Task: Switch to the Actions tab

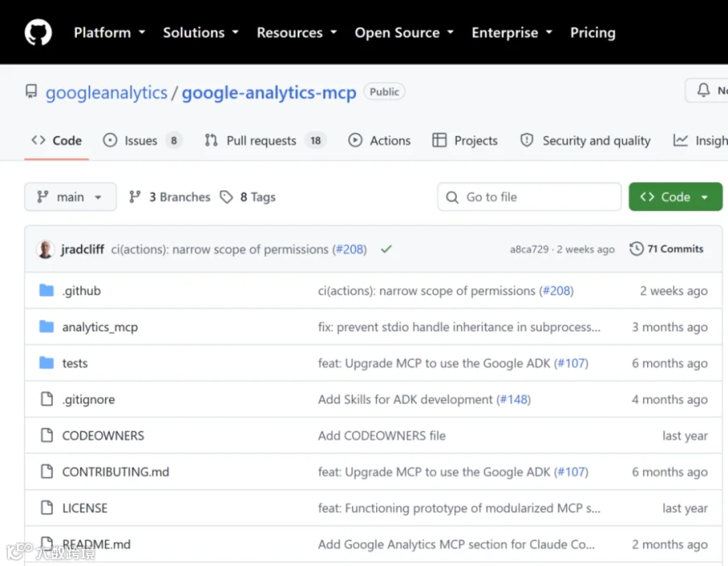Action: pyautogui.click(x=379, y=141)
